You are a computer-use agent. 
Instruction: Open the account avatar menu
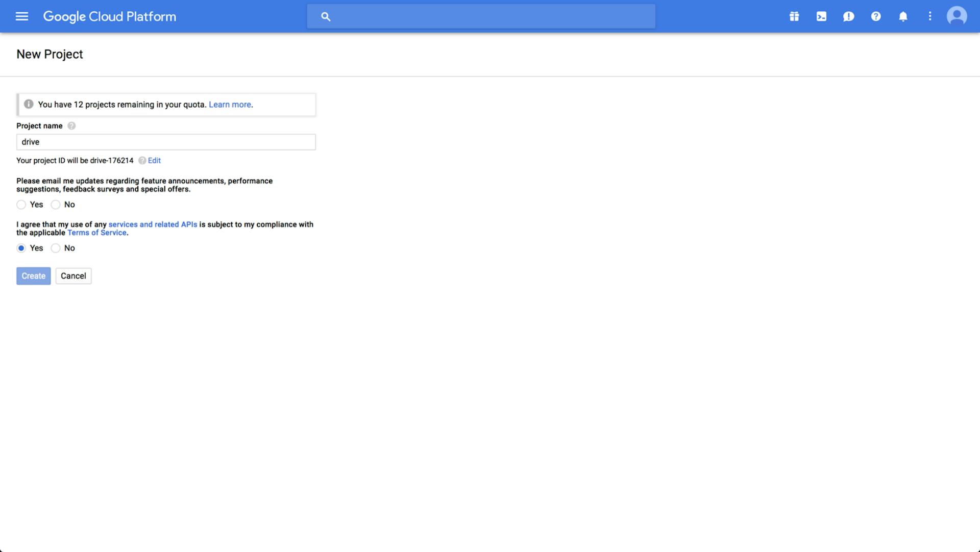(x=957, y=16)
